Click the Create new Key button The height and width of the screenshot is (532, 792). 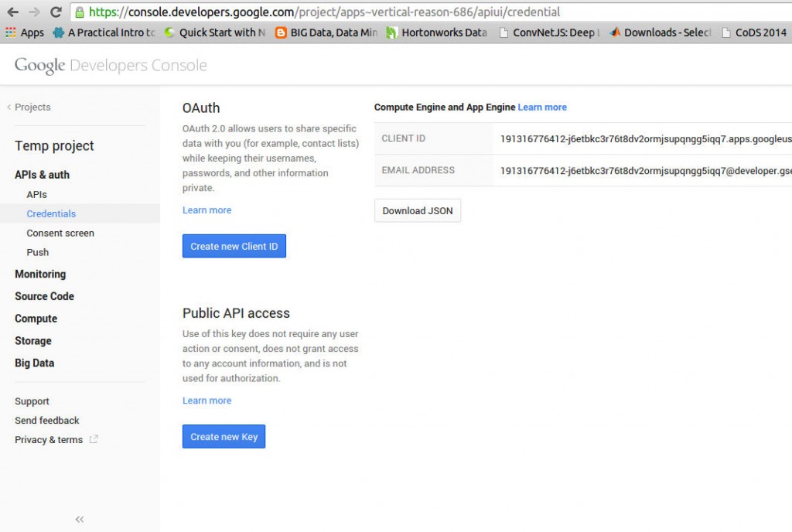point(224,436)
